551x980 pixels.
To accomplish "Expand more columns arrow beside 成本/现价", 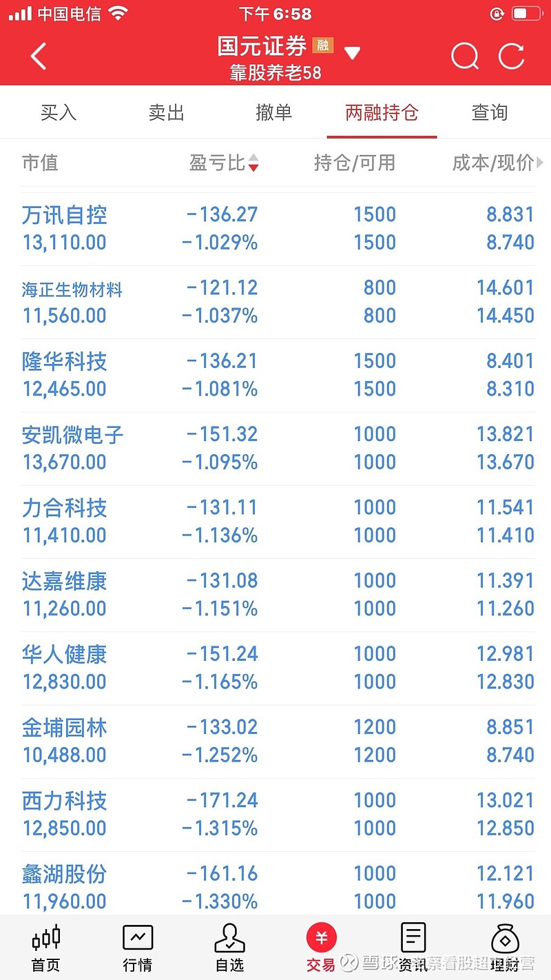I will pos(540,163).
